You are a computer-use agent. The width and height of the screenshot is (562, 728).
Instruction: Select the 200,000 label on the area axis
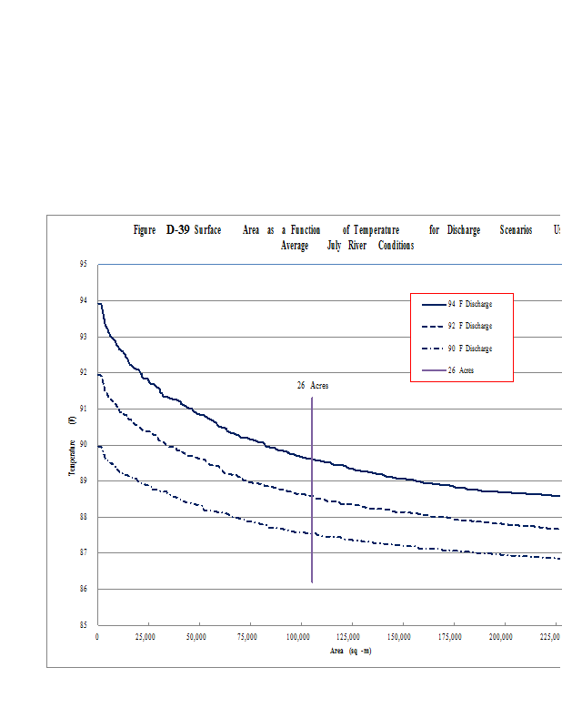click(501, 637)
